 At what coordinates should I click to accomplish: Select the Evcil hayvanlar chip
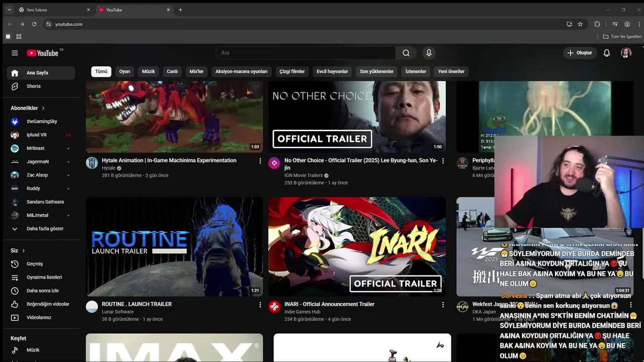332,71
